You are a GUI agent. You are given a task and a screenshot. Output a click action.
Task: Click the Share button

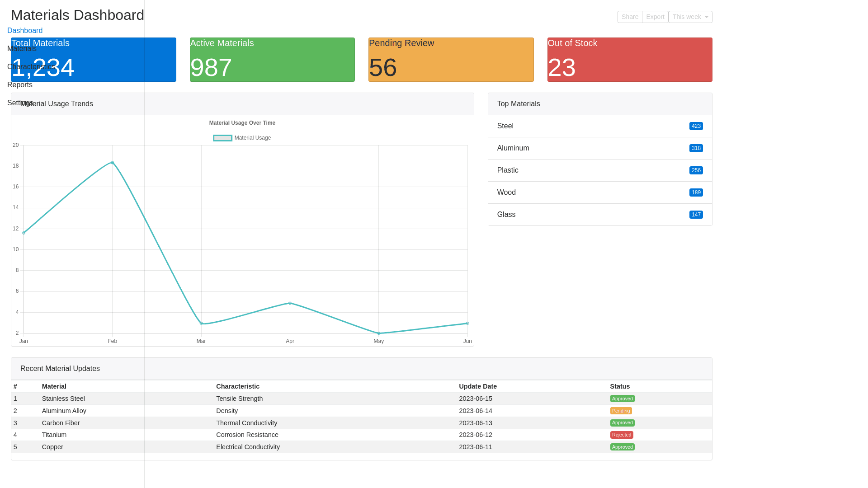coord(629,17)
